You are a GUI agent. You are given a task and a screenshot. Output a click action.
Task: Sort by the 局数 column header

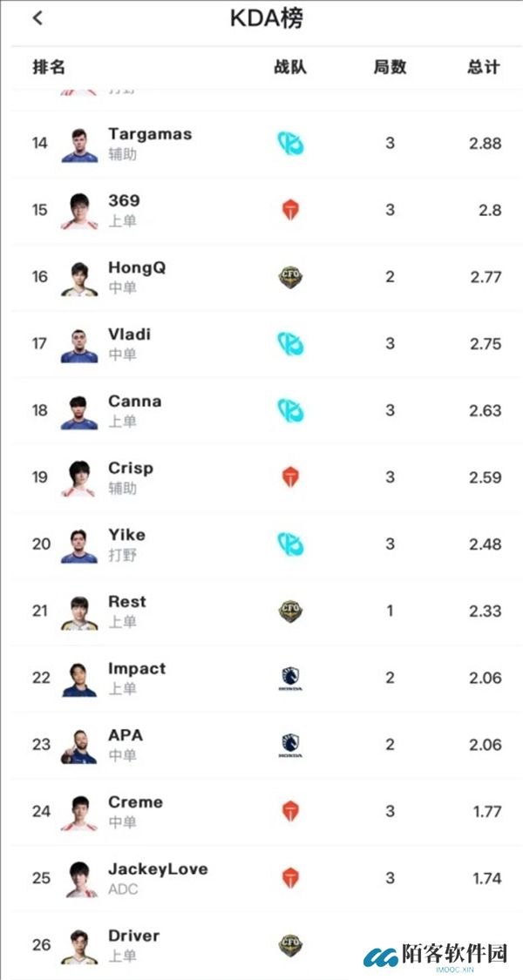tap(390, 67)
